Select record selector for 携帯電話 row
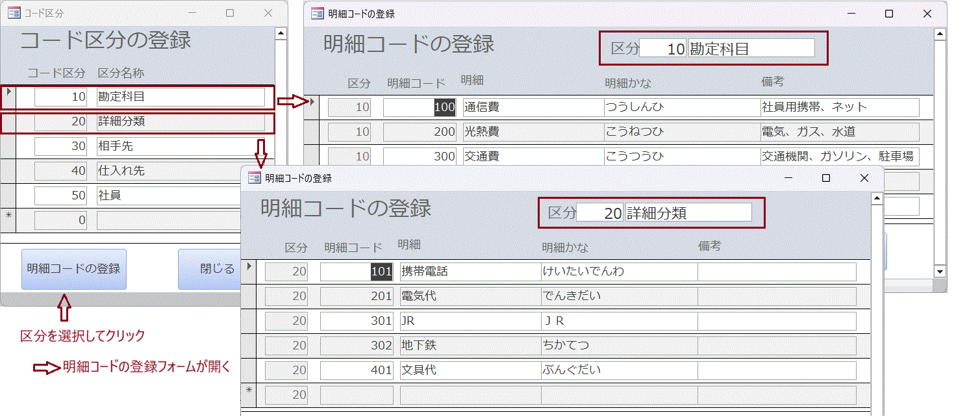 click(x=249, y=271)
